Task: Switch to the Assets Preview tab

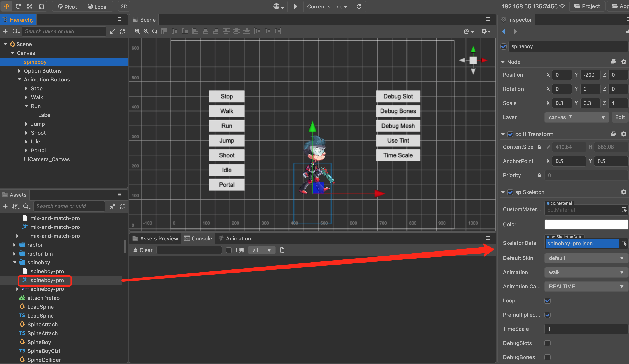Action: tap(155, 239)
